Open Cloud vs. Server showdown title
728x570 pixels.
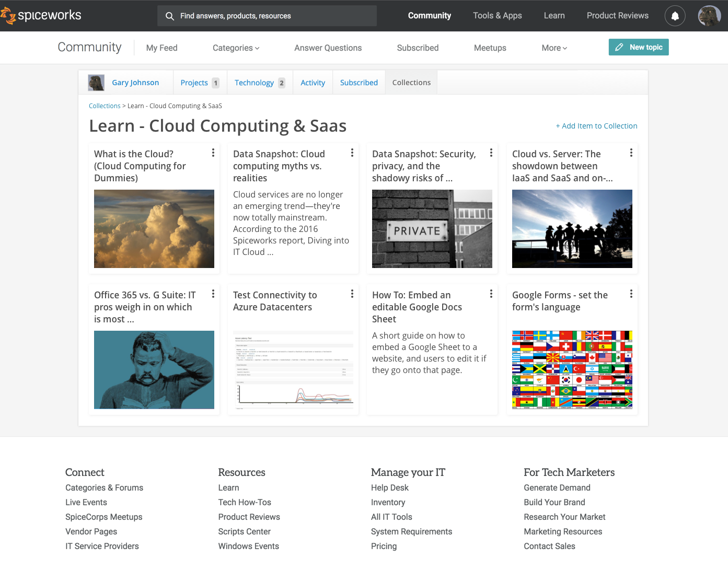click(562, 166)
